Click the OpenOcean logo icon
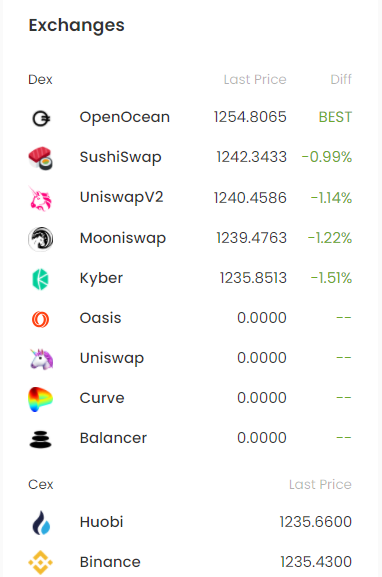382x577 pixels. (41, 118)
